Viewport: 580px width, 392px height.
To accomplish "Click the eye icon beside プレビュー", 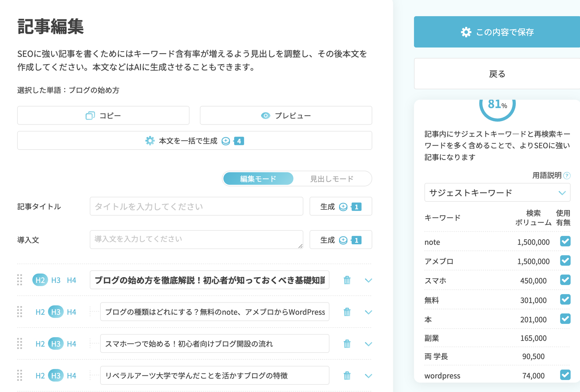I will coord(266,116).
